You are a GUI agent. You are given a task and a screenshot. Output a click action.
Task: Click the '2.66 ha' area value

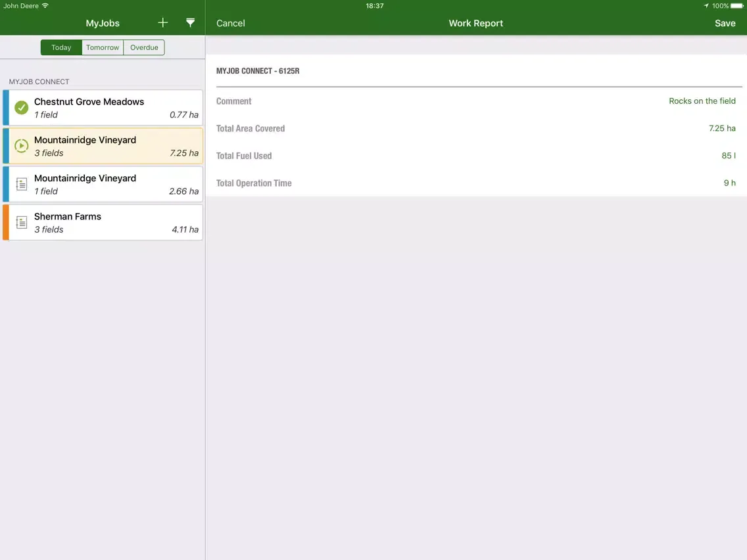[183, 191]
